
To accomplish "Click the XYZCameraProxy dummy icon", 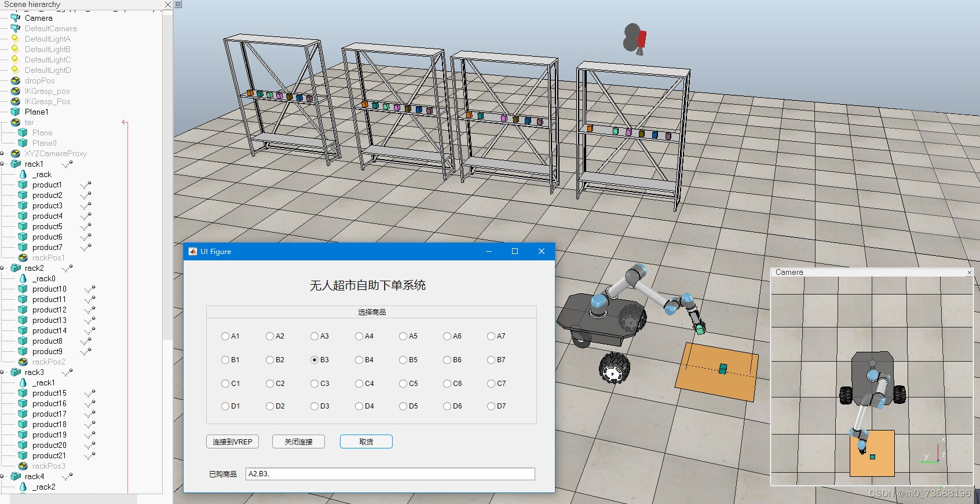I will [x=16, y=153].
